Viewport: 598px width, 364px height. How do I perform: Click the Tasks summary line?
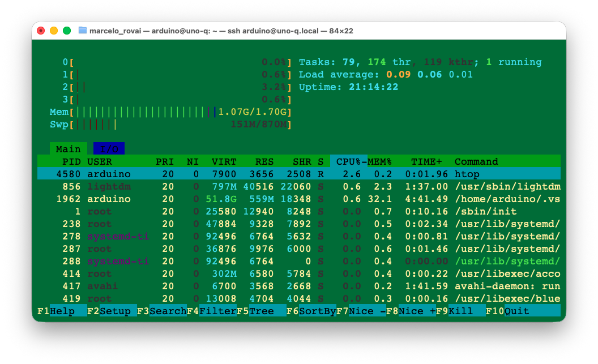tap(420, 62)
